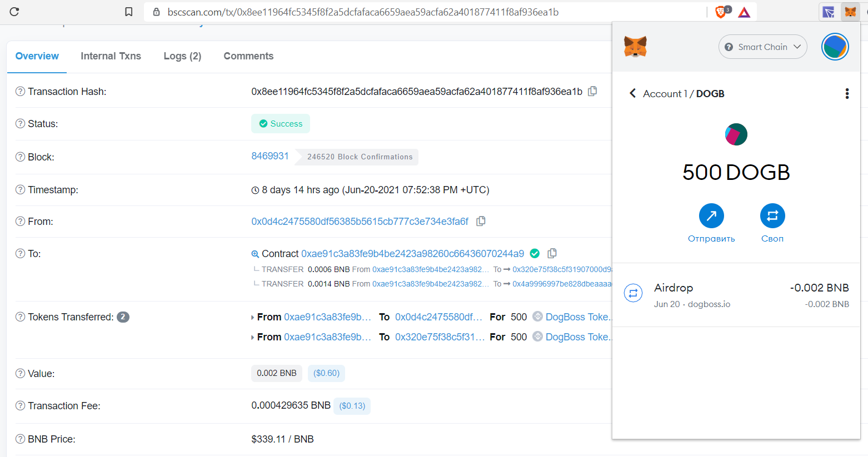Switch to the Internal Txns tab

click(x=111, y=56)
